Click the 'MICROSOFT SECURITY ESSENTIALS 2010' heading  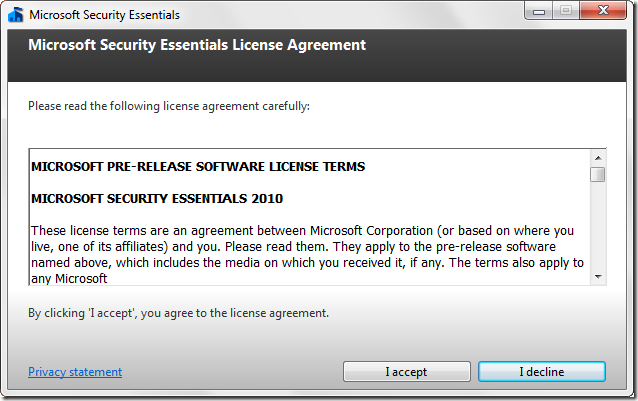(157, 198)
